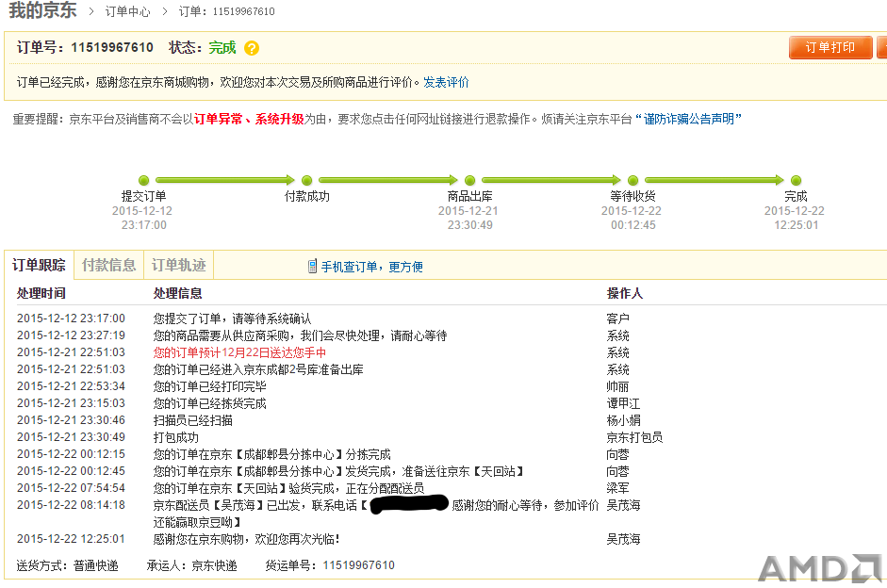This screenshot has width=887, height=588.
Task: Click 承运人：京东快递 text
Action: pyautogui.click(x=191, y=565)
